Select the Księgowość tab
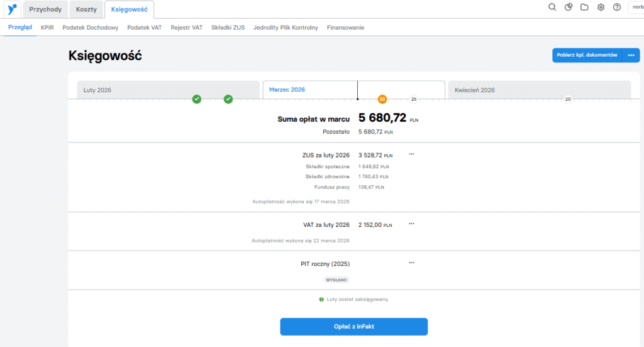Viewport: 644px width, 347px height. coord(130,9)
